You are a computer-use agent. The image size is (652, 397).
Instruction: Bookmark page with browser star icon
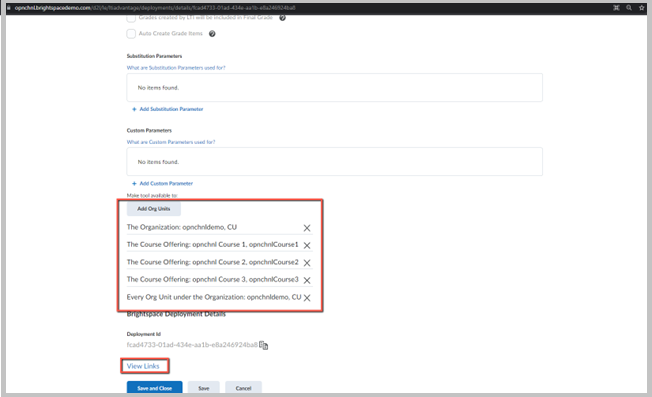click(x=642, y=7)
